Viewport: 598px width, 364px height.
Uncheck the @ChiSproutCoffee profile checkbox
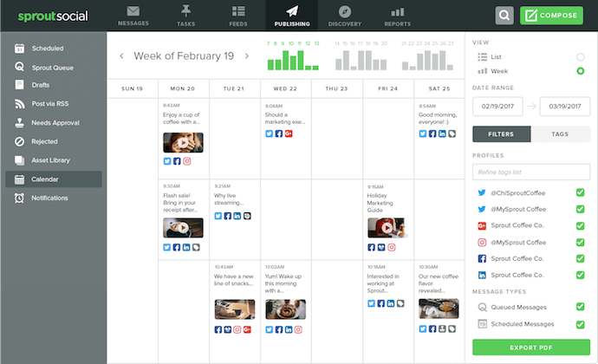[580, 193]
